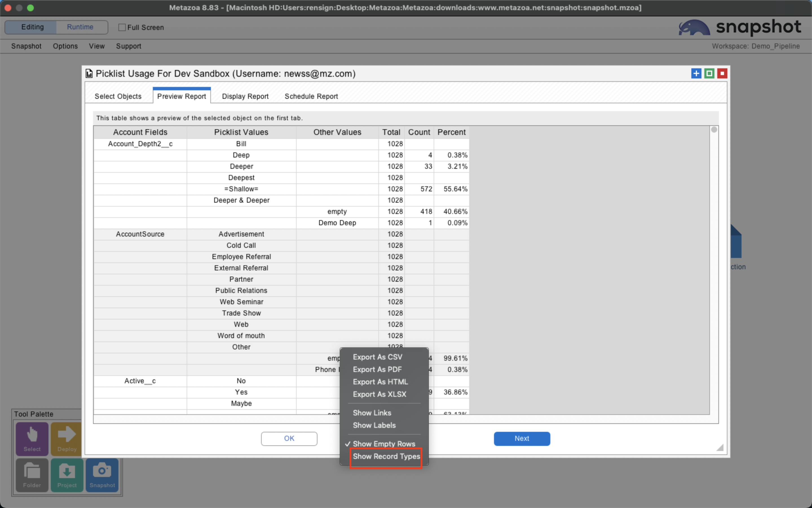Open the Schedule Report tab
Viewport: 812px width, 508px height.
coord(311,97)
